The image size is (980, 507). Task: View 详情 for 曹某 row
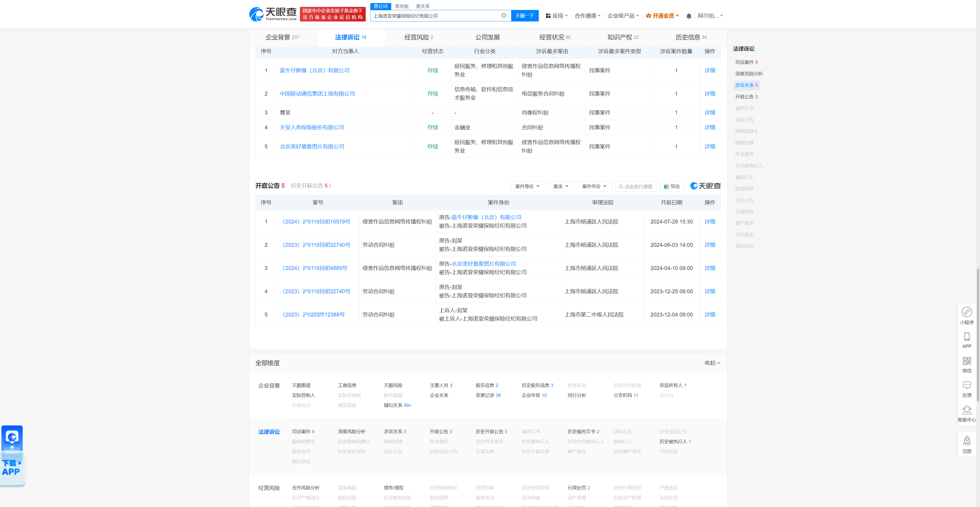709,113
